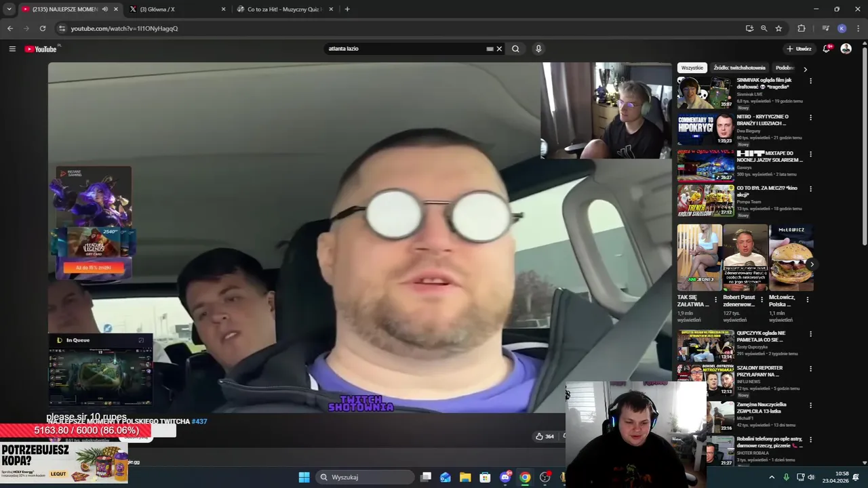Reload the page in Chrome
The width and height of the screenshot is (868, 488).
(43, 28)
